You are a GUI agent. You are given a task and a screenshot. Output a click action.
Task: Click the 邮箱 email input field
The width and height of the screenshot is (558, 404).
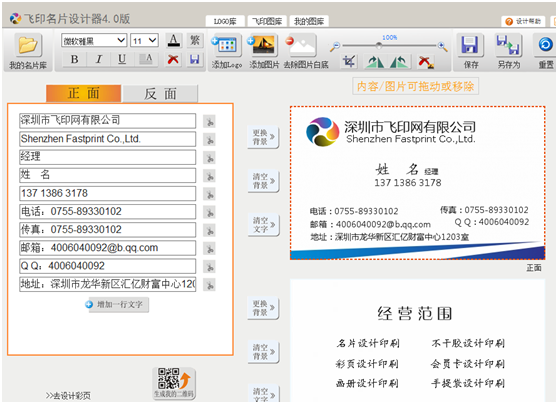click(x=107, y=248)
